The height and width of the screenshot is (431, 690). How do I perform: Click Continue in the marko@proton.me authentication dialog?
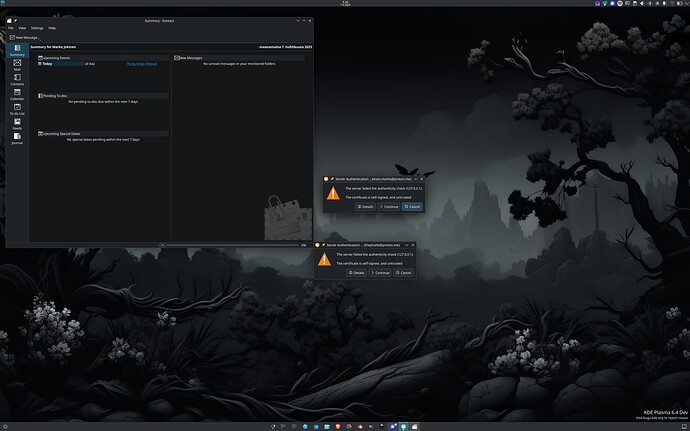click(x=389, y=206)
